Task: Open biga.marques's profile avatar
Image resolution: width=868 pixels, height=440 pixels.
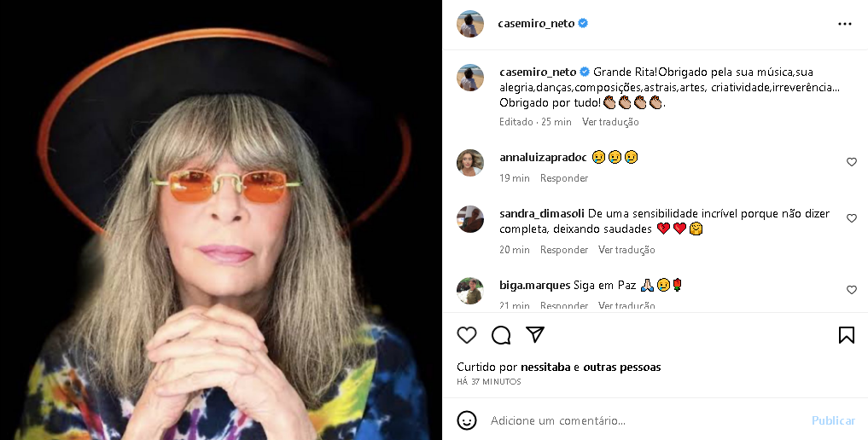Action: coord(470,291)
